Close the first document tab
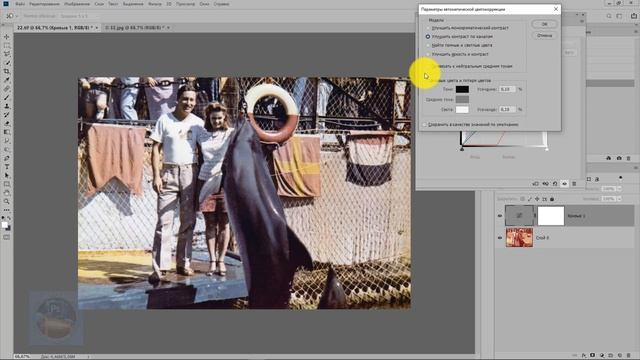The image size is (640, 360). (97, 28)
